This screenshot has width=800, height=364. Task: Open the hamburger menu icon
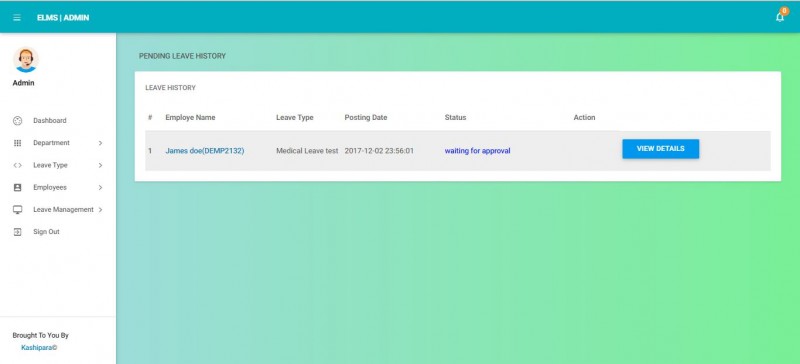click(17, 17)
